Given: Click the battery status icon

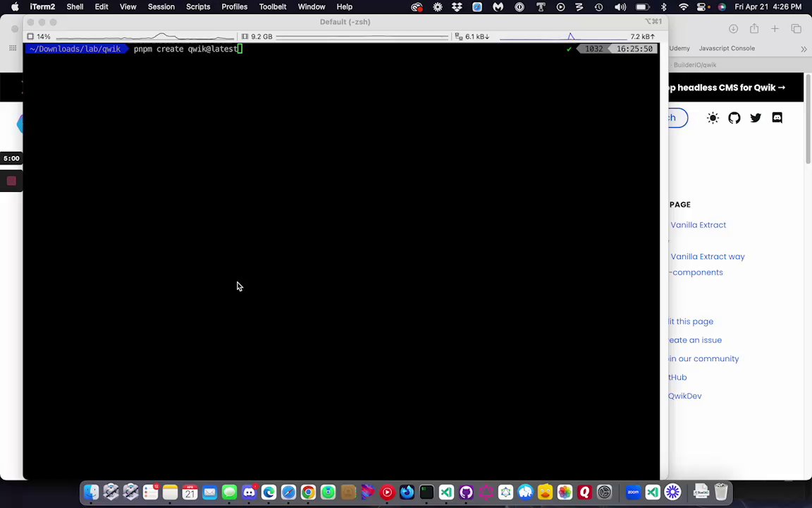Looking at the screenshot, I should pyautogui.click(x=642, y=7).
